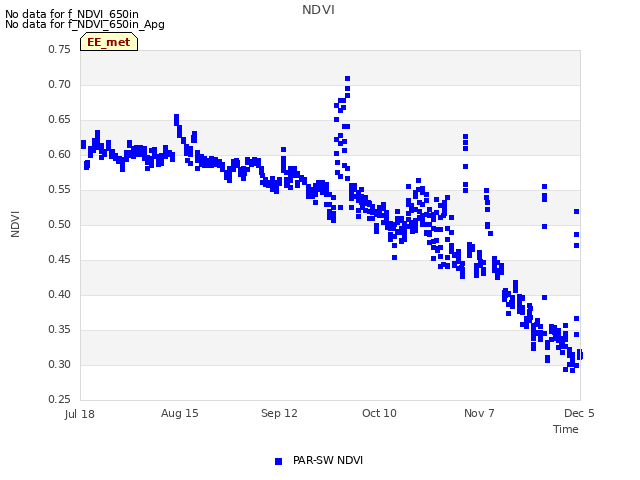
Task: Click the Nov 7 x-axis tick label
Action: point(479,413)
